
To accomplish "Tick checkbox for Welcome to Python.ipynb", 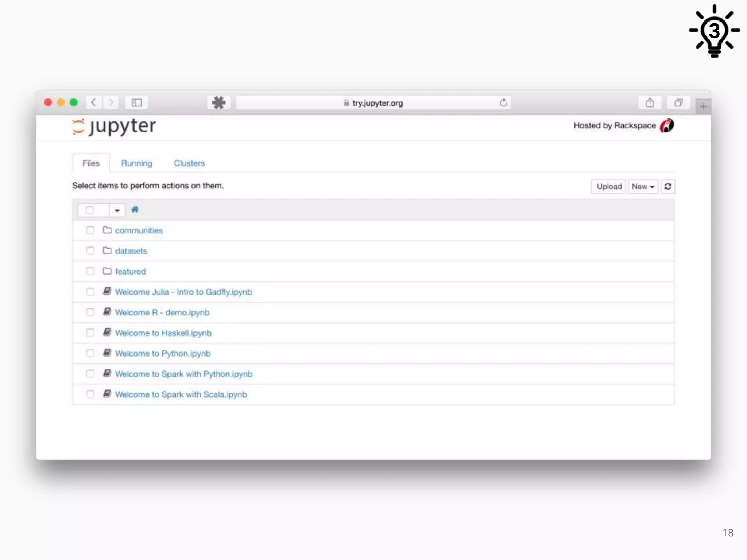I will click(90, 353).
